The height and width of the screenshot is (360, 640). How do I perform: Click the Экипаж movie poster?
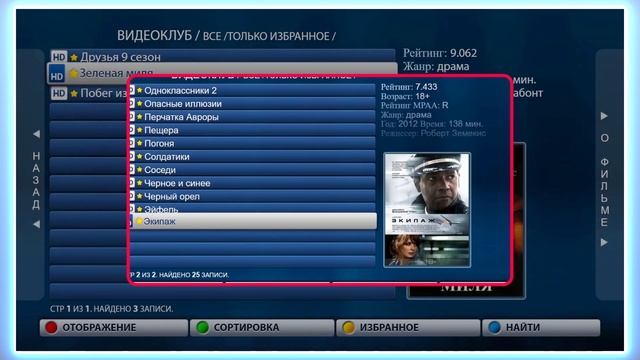point(427,210)
